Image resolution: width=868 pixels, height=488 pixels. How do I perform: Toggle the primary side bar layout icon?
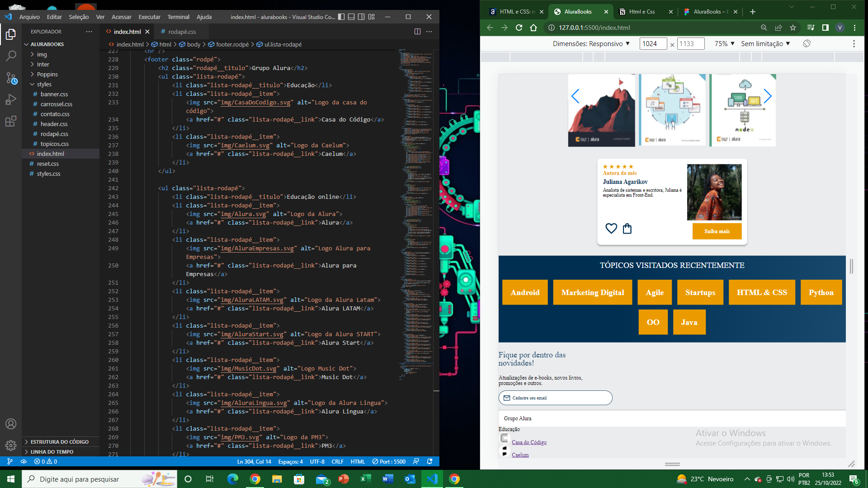coord(341,17)
